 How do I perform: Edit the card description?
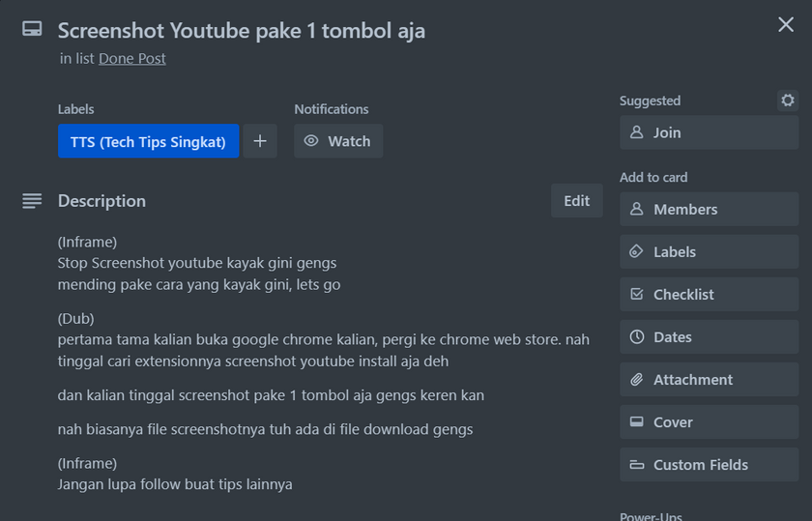(576, 201)
